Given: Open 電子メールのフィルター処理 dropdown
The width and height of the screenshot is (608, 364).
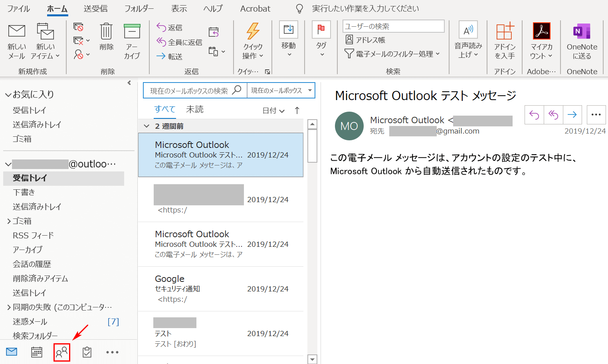Looking at the screenshot, I should (392, 53).
